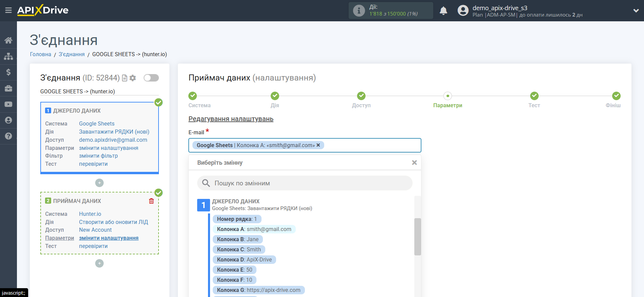Go to the Система step
The width and height of the screenshot is (644, 297).
pos(193,96)
